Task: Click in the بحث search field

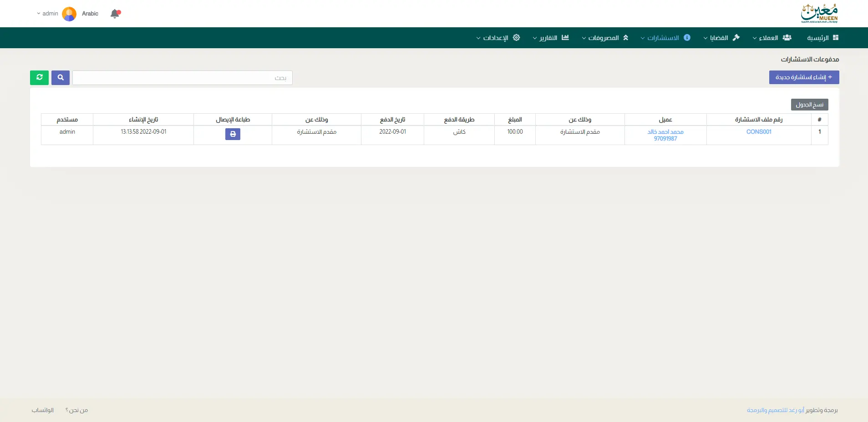Action: coord(182,78)
